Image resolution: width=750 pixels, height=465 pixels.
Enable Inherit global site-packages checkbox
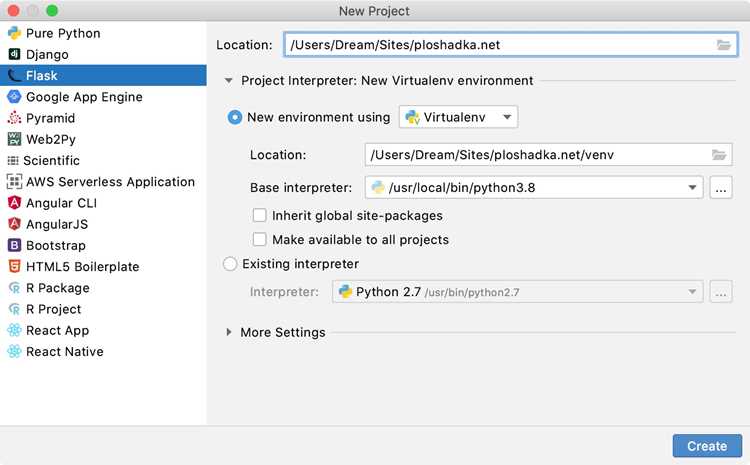point(259,216)
